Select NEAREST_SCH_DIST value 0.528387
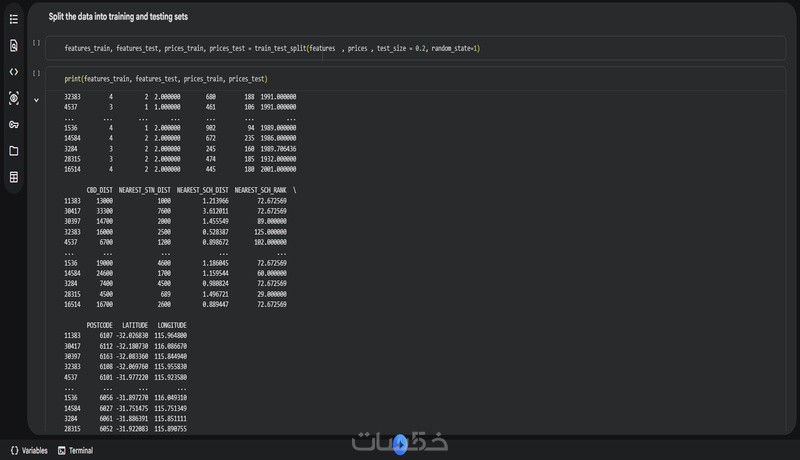 click(x=215, y=232)
